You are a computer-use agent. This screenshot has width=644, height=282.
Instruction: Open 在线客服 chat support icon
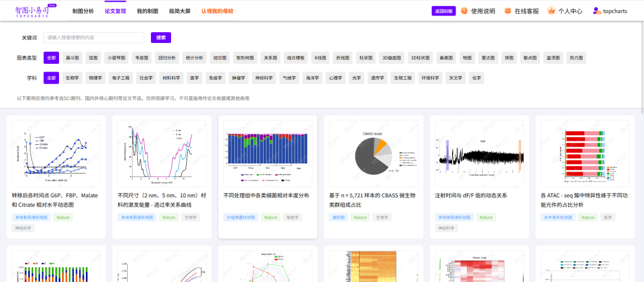[507, 11]
